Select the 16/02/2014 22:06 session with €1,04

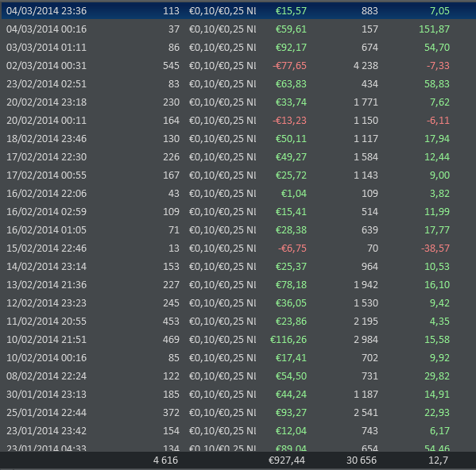[x=238, y=193]
